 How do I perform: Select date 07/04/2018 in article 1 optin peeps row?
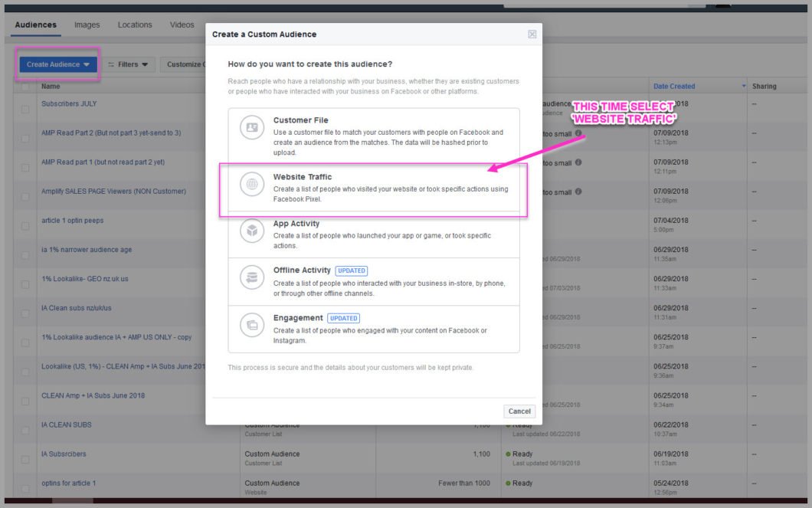pos(670,220)
